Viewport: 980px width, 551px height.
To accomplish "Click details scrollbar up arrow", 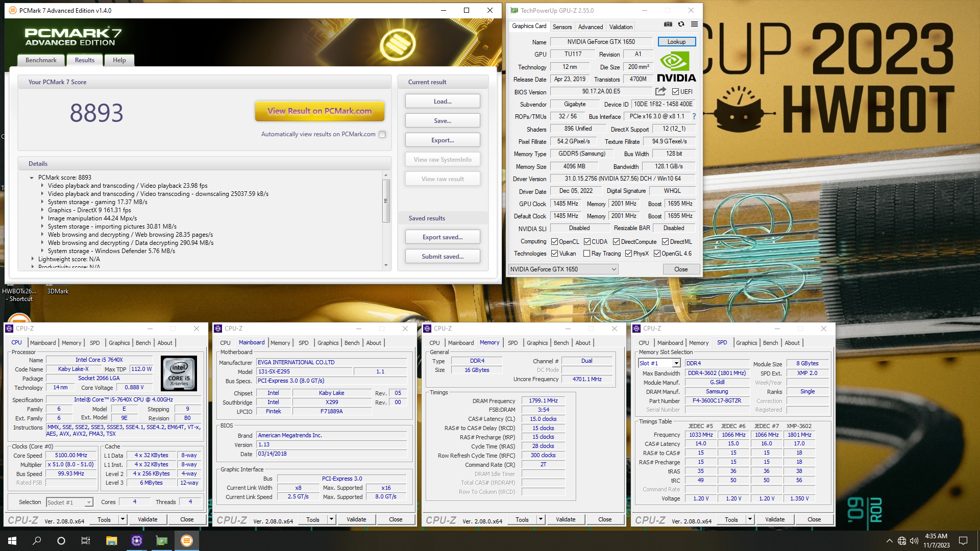I will (386, 175).
